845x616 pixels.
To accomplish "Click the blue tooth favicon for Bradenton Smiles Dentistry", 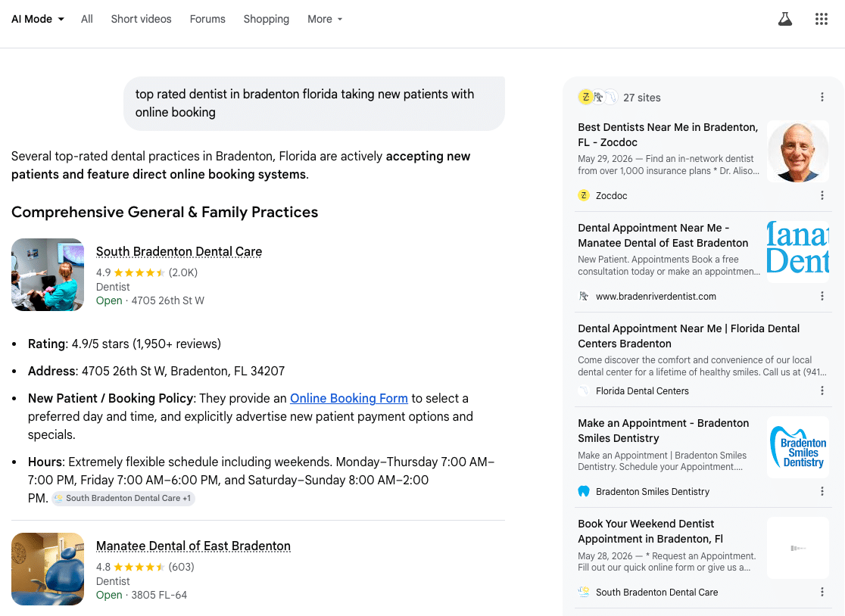I will (584, 492).
